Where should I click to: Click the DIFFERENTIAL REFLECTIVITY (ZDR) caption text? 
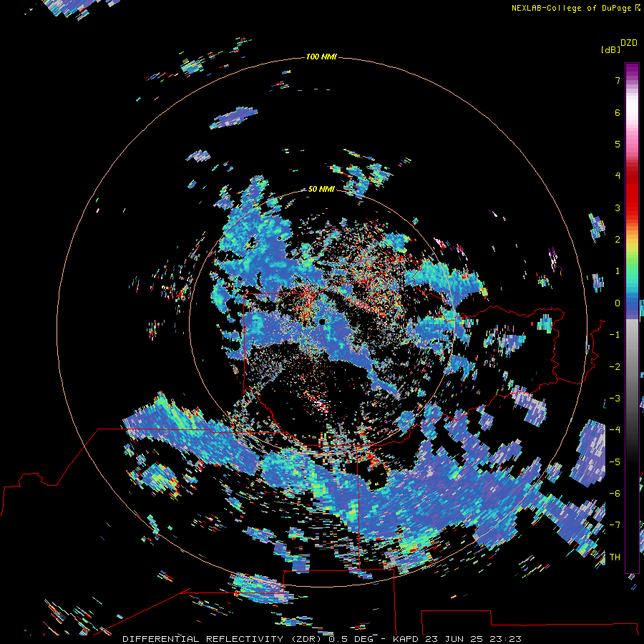pyautogui.click(x=224, y=639)
